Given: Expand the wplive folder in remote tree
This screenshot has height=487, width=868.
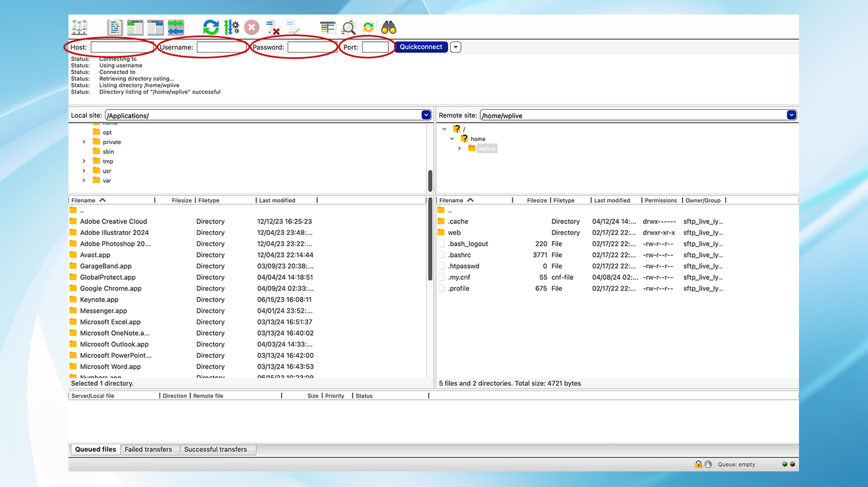Looking at the screenshot, I should (x=460, y=149).
